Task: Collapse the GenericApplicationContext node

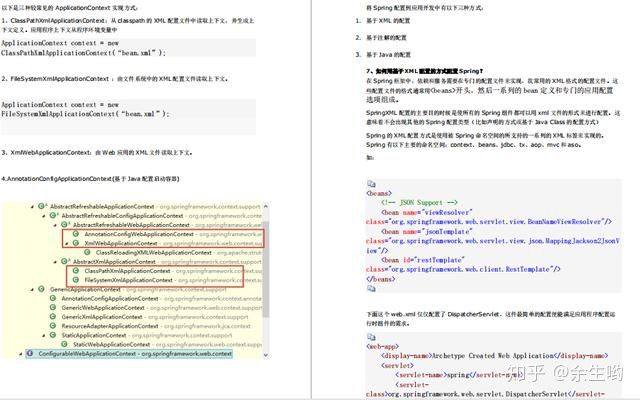Action: point(32,290)
